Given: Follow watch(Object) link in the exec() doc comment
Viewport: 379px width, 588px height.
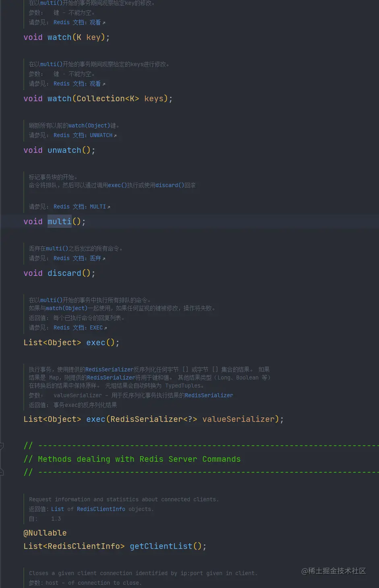Looking at the screenshot, I should pyautogui.click(x=66, y=309).
